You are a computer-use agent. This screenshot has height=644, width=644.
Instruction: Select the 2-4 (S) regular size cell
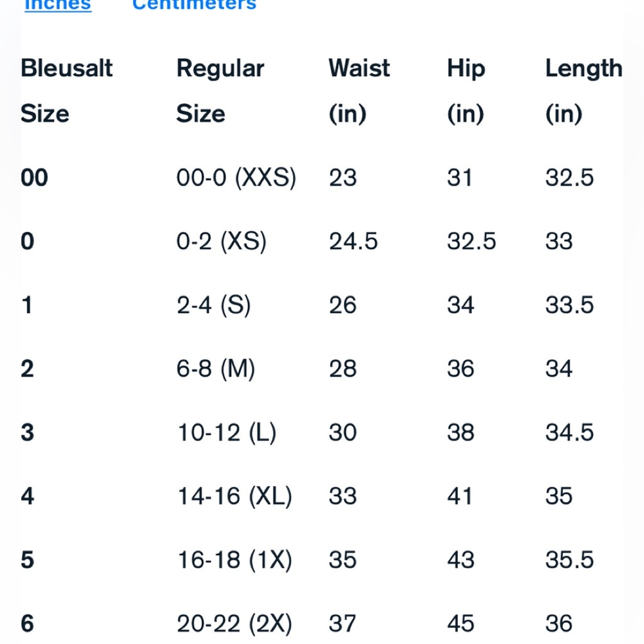(x=214, y=305)
